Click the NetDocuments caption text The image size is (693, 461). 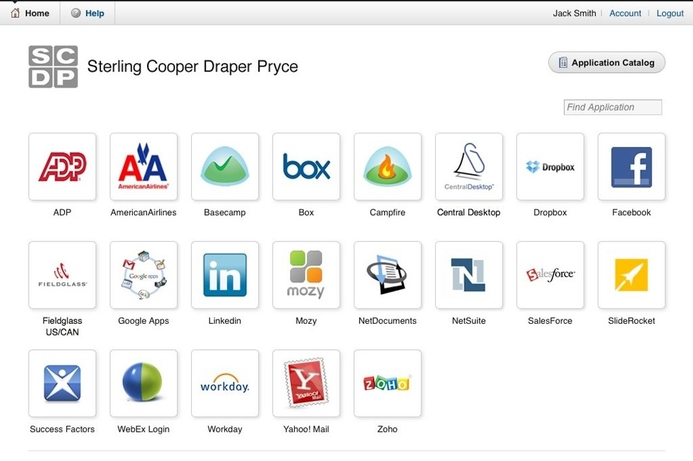388,321
